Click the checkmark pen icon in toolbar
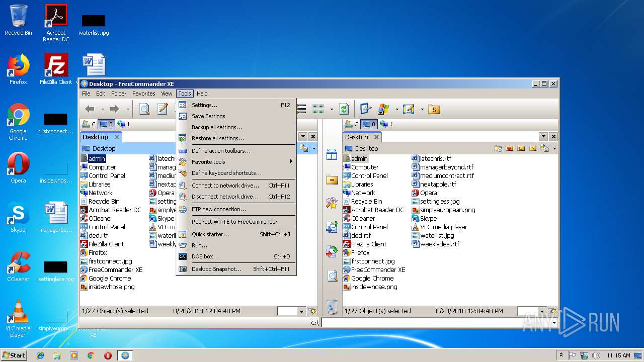Viewport: 644px width, 362px height. 366,109
